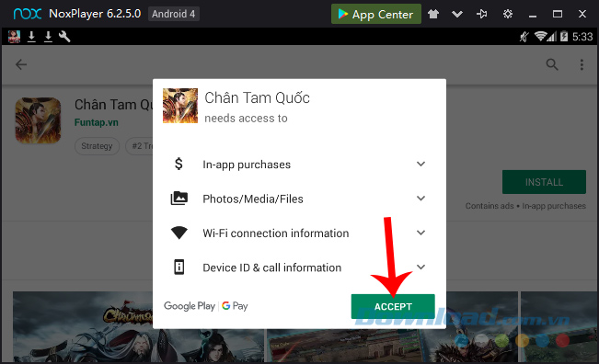Maximize the NoxPlayer window
599x364 pixels.
click(x=558, y=14)
